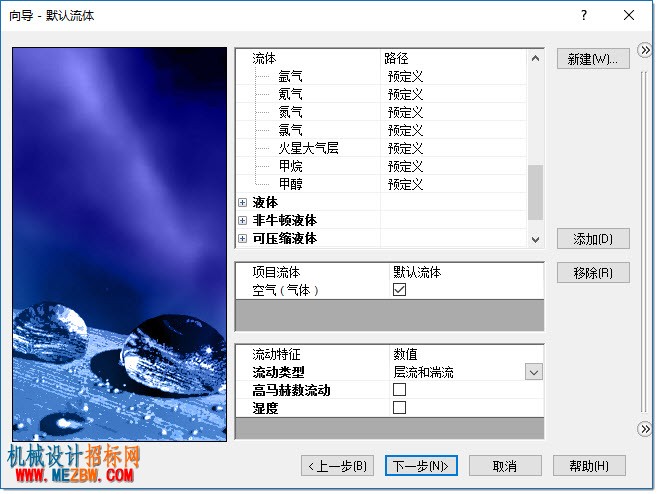Toggle 默认流体 checkbox for 空气

pos(399,290)
